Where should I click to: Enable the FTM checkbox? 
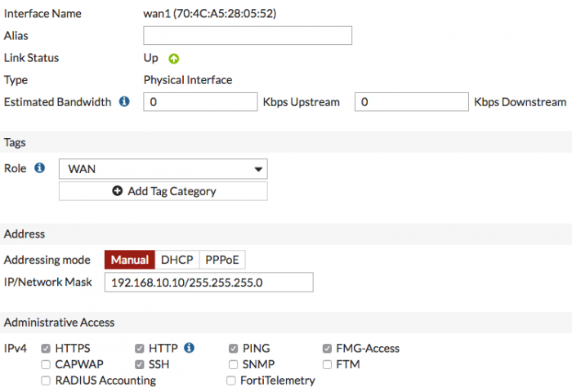[x=328, y=364]
